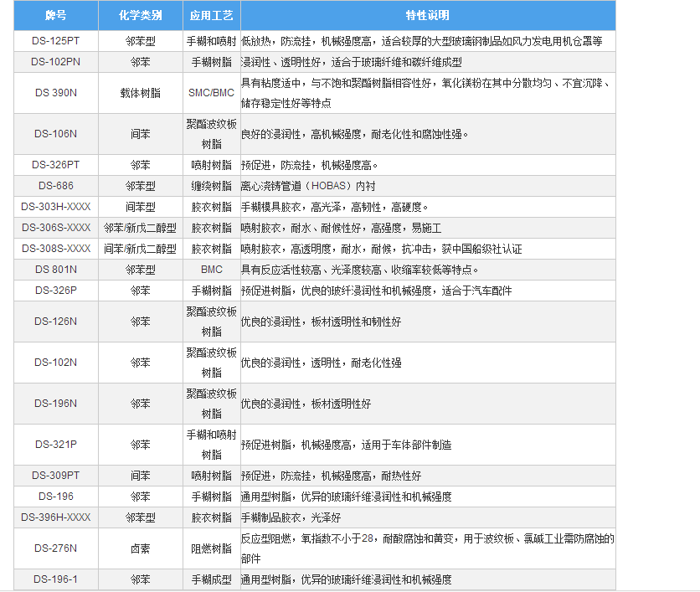The height and width of the screenshot is (592, 700).
Task: Select the SMC/BMC process cell
Action: point(211,93)
